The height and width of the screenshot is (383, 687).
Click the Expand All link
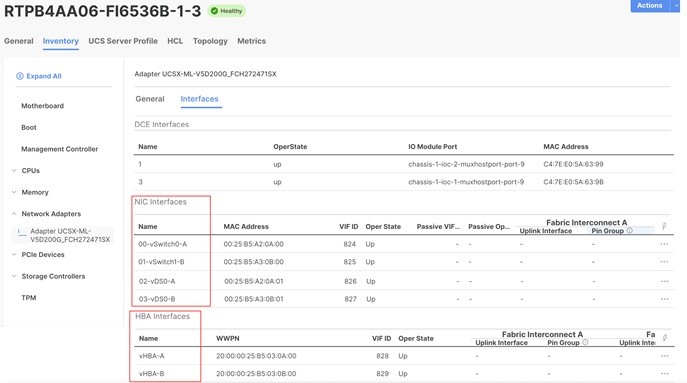[x=44, y=76]
